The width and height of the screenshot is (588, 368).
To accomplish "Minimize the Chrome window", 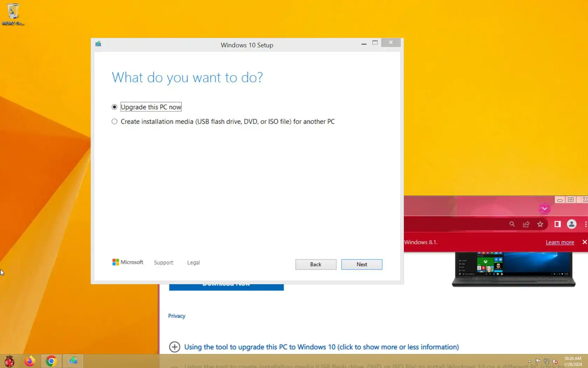I will pos(560,200).
